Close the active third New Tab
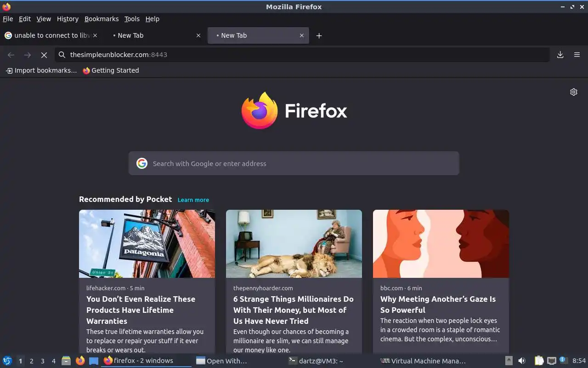The height and width of the screenshot is (368, 588). (302, 35)
